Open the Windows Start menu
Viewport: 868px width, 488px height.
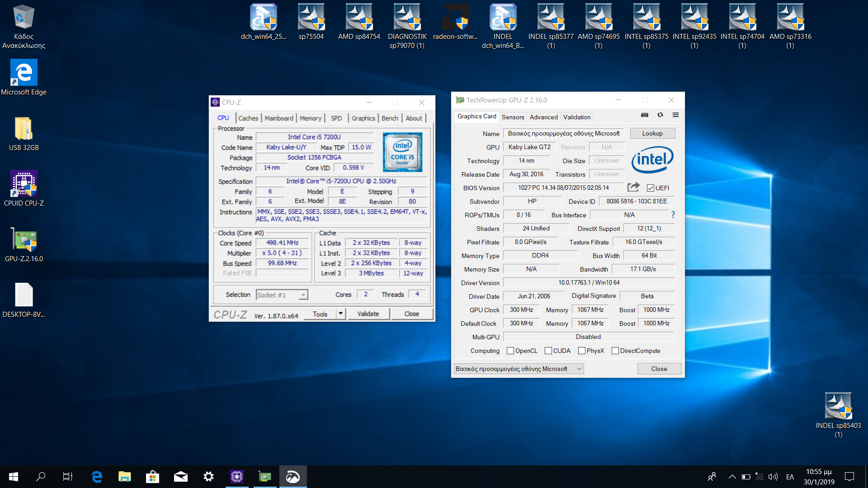pos(14,477)
